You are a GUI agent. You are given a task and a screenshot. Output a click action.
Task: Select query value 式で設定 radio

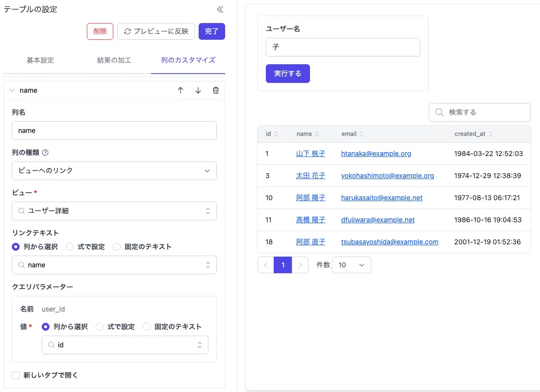tap(100, 327)
